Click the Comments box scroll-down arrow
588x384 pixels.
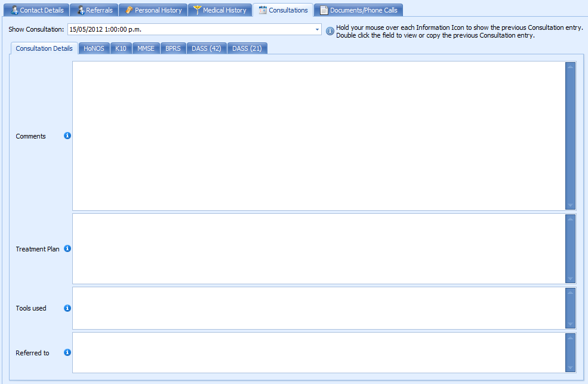click(x=570, y=205)
